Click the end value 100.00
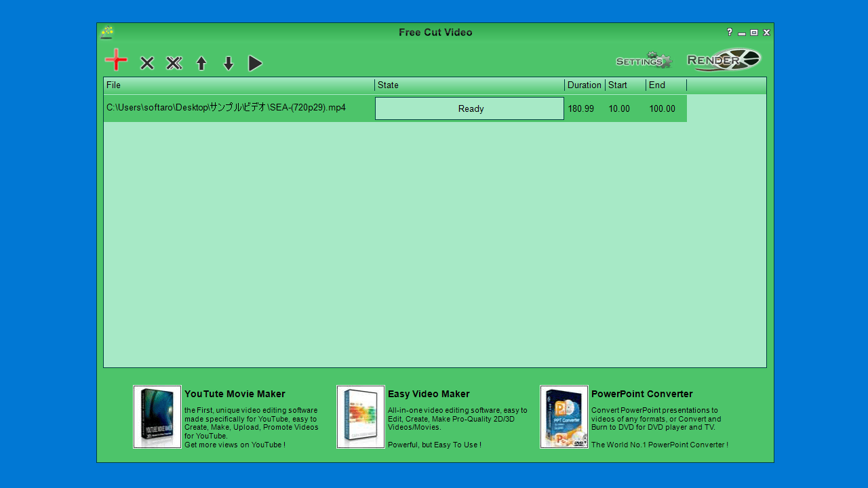 663,109
